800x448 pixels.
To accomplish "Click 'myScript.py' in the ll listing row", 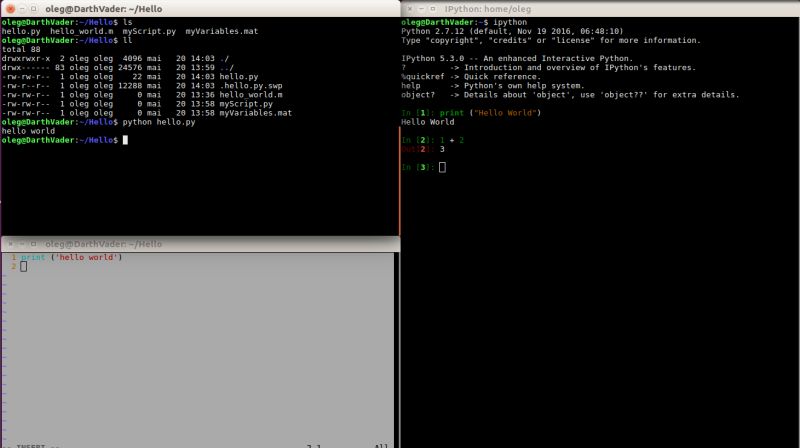I will (246, 104).
